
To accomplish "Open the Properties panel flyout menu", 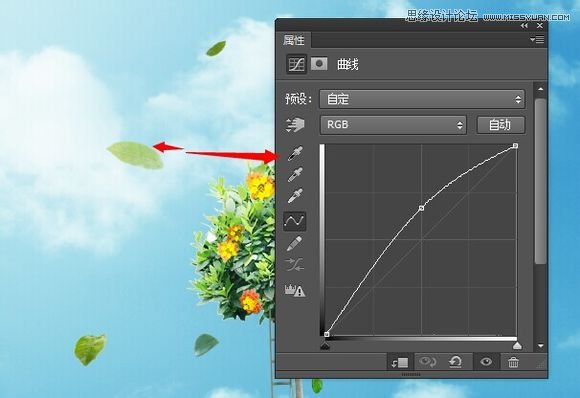I will [537, 39].
